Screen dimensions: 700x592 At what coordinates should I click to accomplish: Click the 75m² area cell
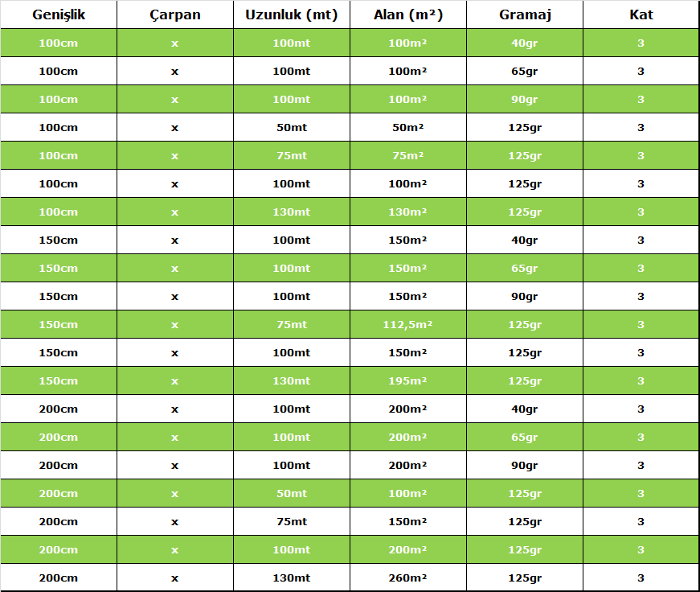(x=407, y=155)
